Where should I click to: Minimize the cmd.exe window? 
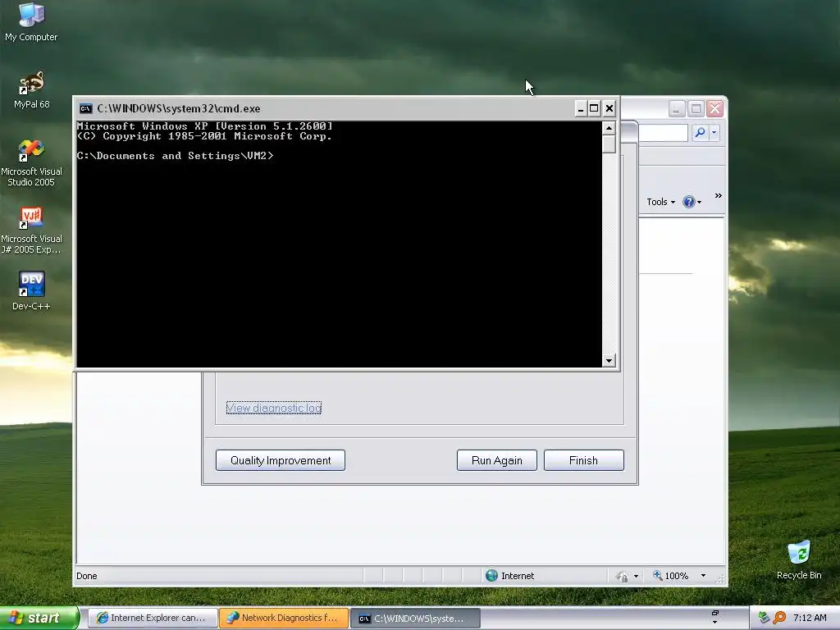580,109
